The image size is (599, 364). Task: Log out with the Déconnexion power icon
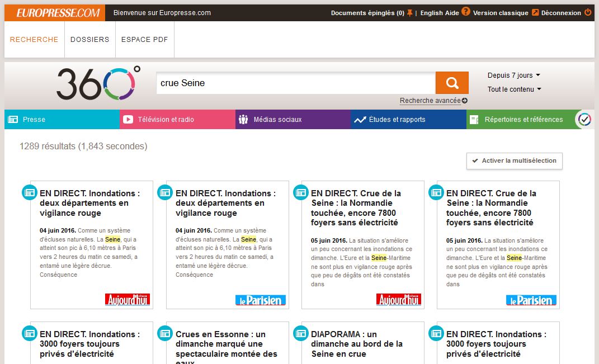pyautogui.click(x=588, y=13)
